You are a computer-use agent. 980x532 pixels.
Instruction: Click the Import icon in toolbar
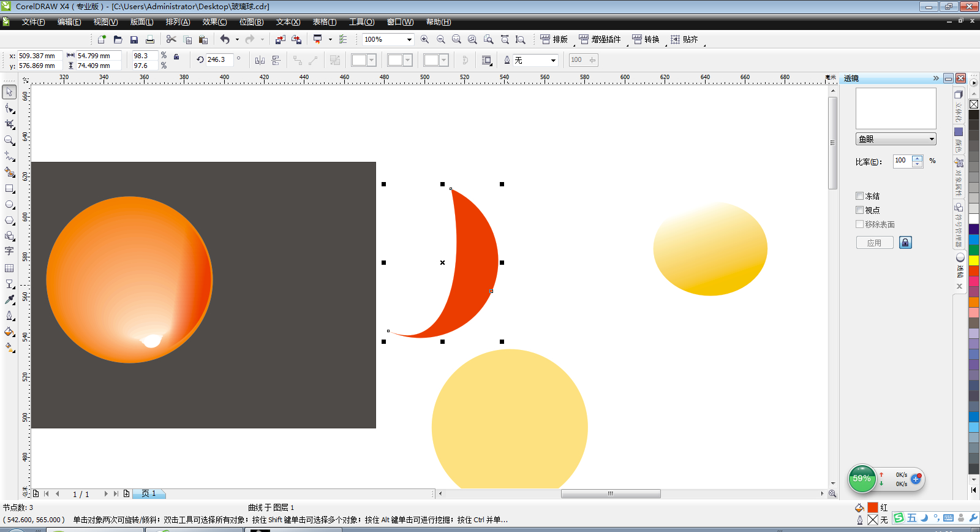[x=280, y=39]
